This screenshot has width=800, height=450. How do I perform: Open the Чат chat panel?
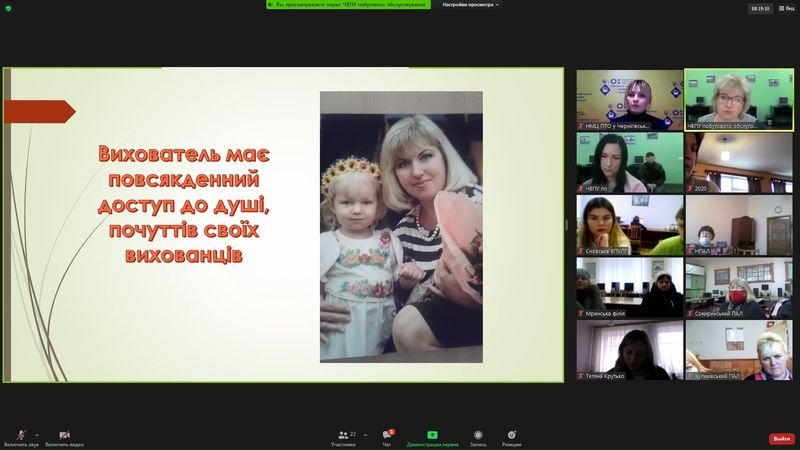point(387,436)
